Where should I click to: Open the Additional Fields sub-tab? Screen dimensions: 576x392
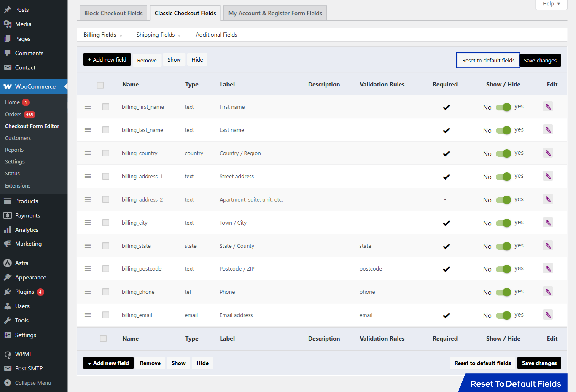(216, 35)
